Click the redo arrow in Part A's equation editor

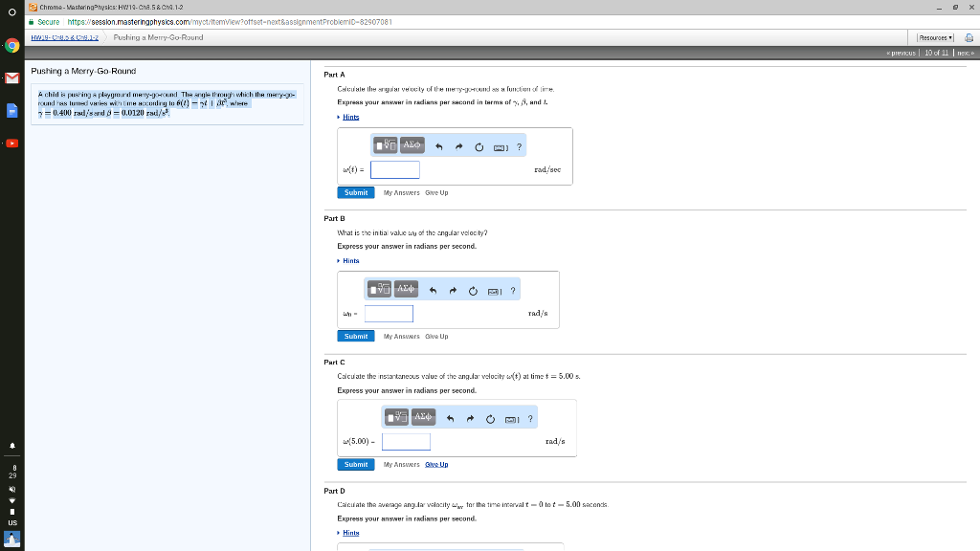coord(459,145)
